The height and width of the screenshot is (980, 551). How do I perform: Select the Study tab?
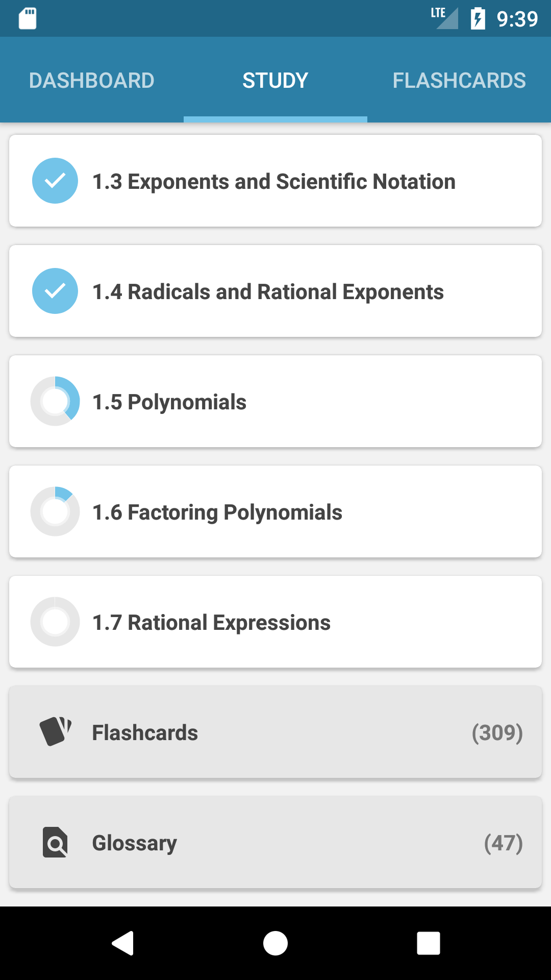(x=275, y=80)
